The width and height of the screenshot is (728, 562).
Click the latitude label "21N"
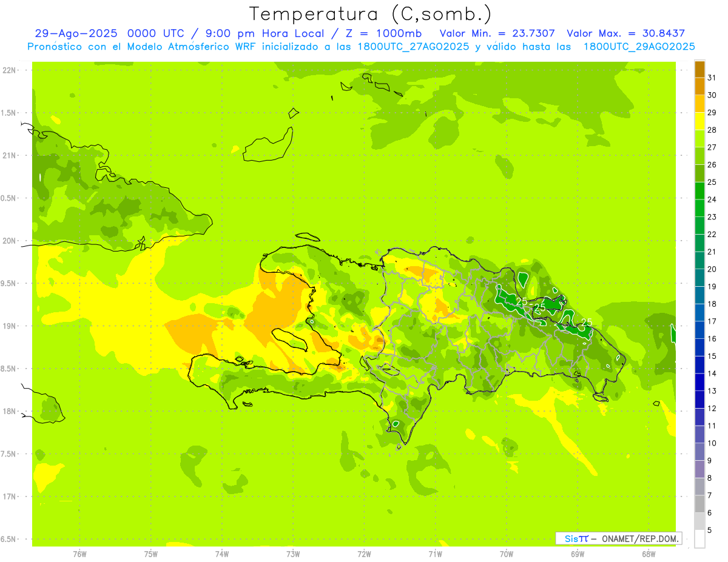10,156
